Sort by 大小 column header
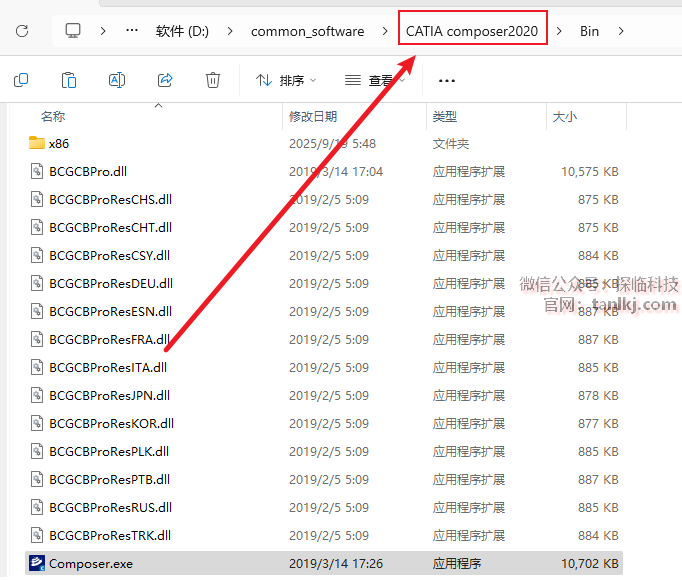 tap(564, 117)
